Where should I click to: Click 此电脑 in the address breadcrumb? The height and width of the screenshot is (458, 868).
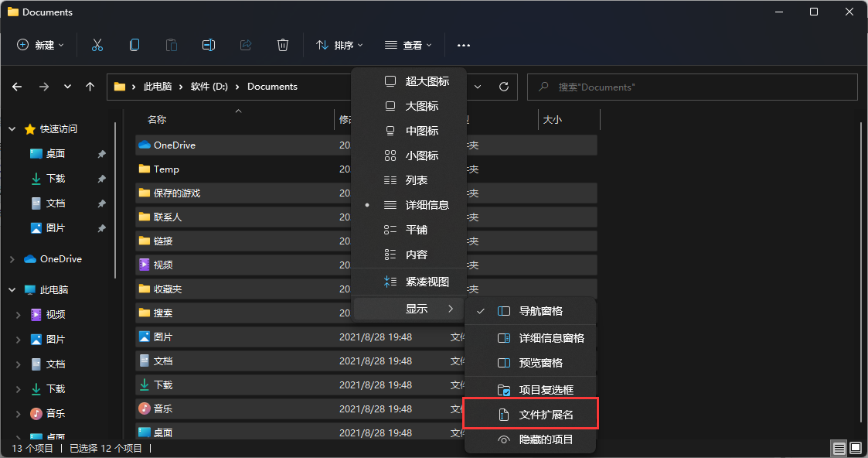pos(158,87)
